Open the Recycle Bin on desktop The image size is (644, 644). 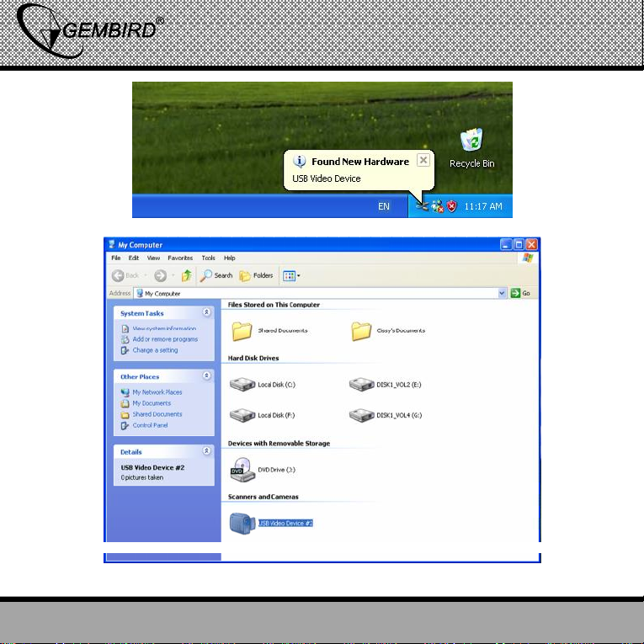pyautogui.click(x=471, y=141)
